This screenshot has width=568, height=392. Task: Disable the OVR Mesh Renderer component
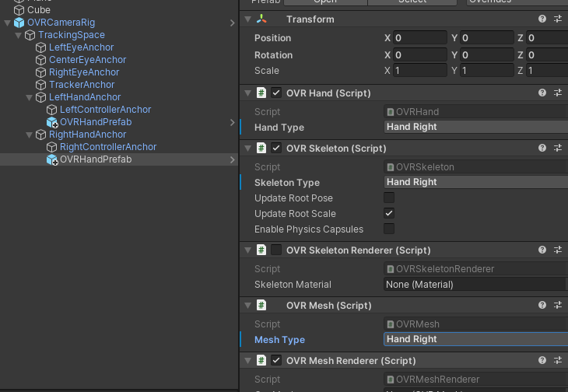click(x=276, y=361)
